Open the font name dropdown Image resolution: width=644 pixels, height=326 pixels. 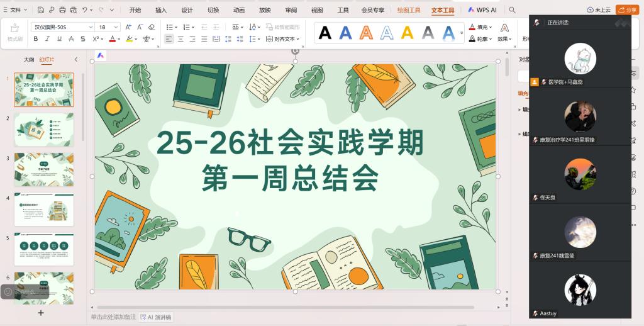[x=91, y=27]
